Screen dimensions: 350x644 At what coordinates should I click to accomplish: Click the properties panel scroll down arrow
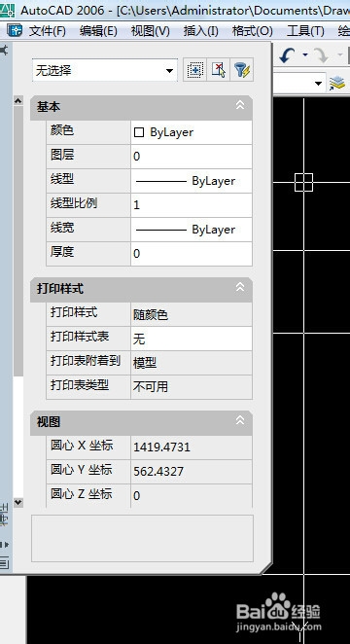pyautogui.click(x=18, y=502)
